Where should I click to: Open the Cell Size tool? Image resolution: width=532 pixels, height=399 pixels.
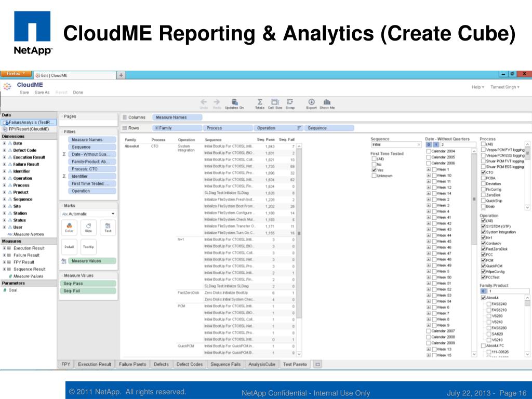[x=275, y=102]
